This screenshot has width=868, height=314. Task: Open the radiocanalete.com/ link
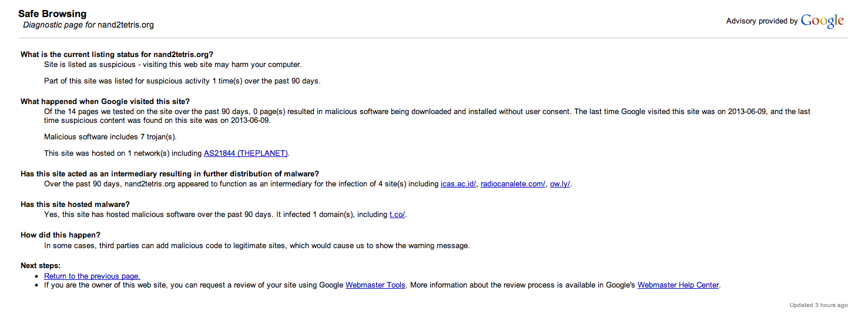512,184
